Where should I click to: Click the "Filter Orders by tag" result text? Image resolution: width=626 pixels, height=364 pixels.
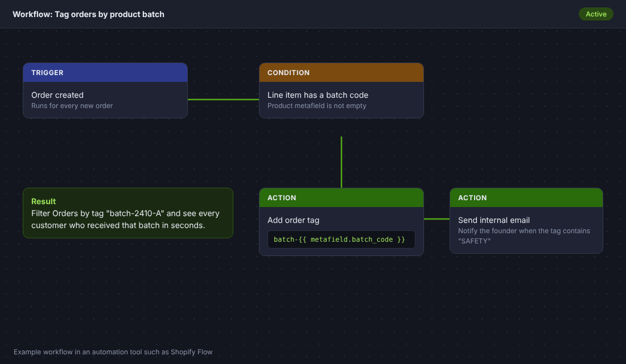[x=125, y=220]
